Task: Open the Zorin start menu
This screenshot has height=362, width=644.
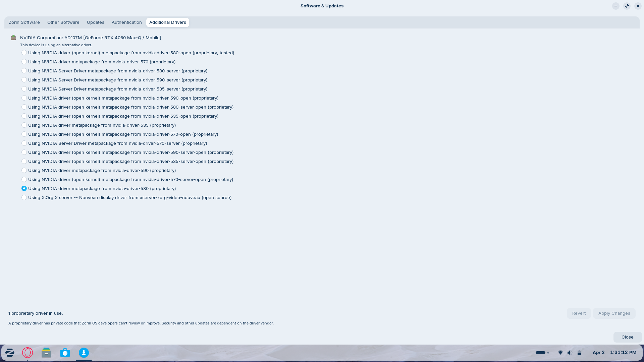Action: coord(10,353)
